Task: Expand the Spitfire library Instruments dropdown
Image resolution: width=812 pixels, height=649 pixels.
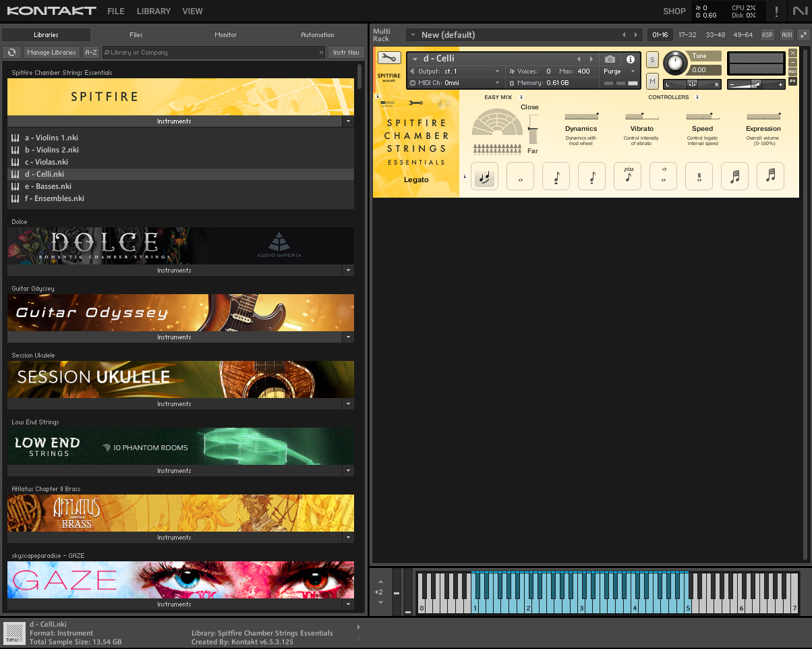Action: 348,121
